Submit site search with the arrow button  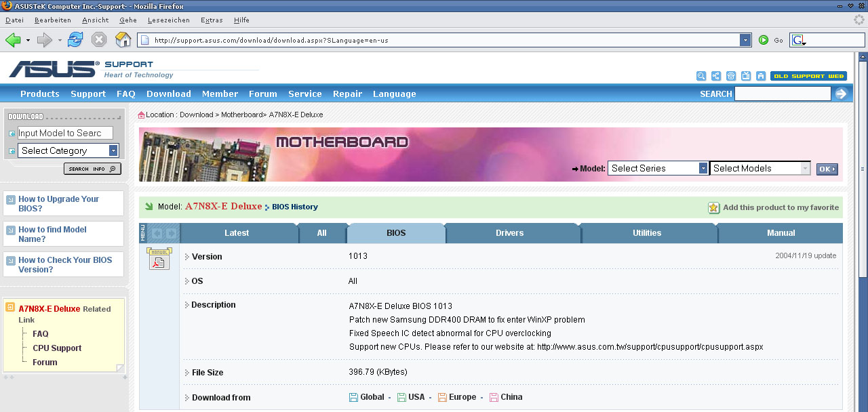coord(842,94)
